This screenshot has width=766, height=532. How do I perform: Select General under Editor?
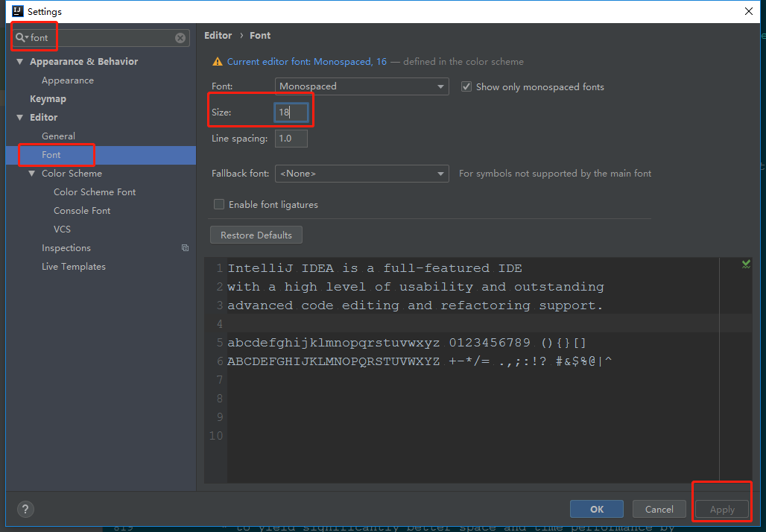58,136
